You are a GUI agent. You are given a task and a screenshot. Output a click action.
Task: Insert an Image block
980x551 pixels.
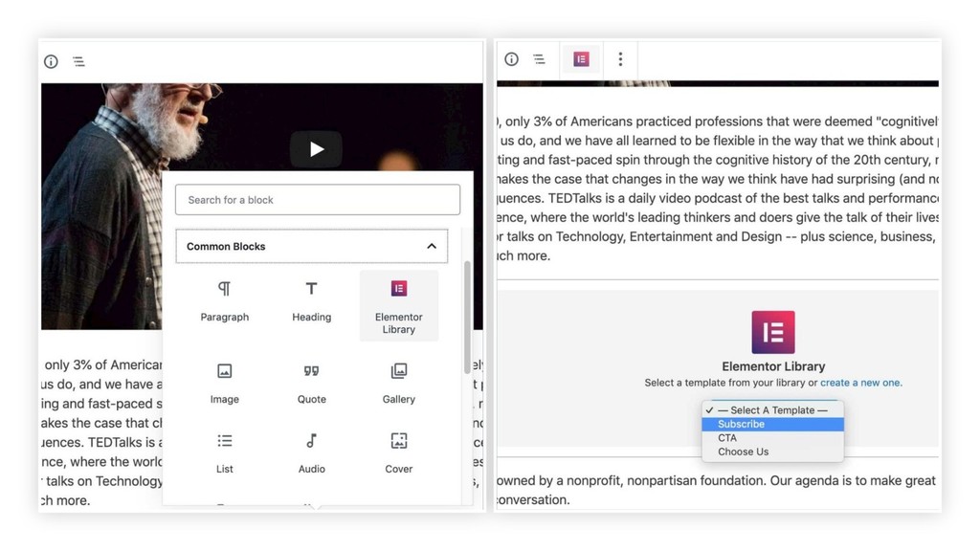pos(224,384)
